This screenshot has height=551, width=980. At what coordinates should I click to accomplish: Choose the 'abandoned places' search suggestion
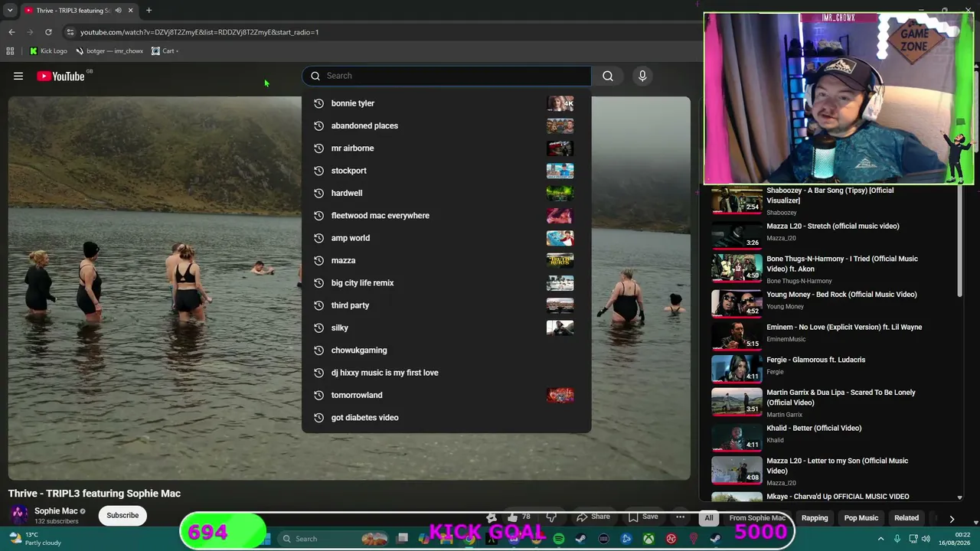pos(446,126)
